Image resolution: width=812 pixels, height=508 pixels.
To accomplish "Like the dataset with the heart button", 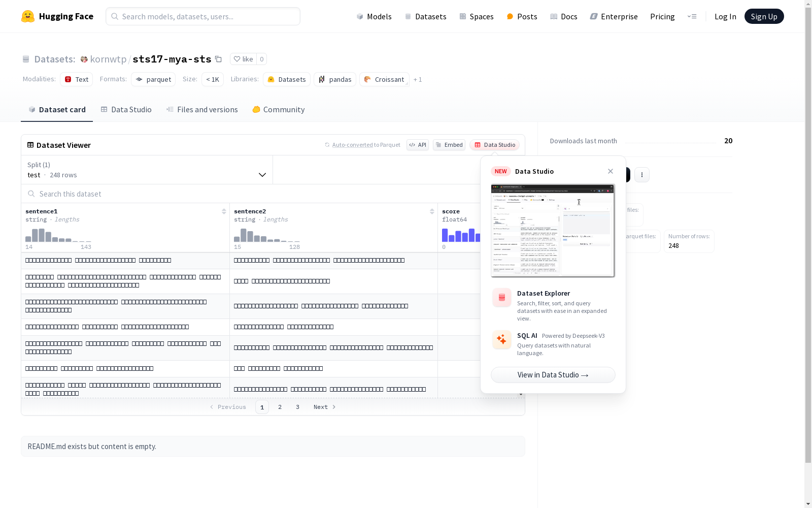I will tap(243, 59).
